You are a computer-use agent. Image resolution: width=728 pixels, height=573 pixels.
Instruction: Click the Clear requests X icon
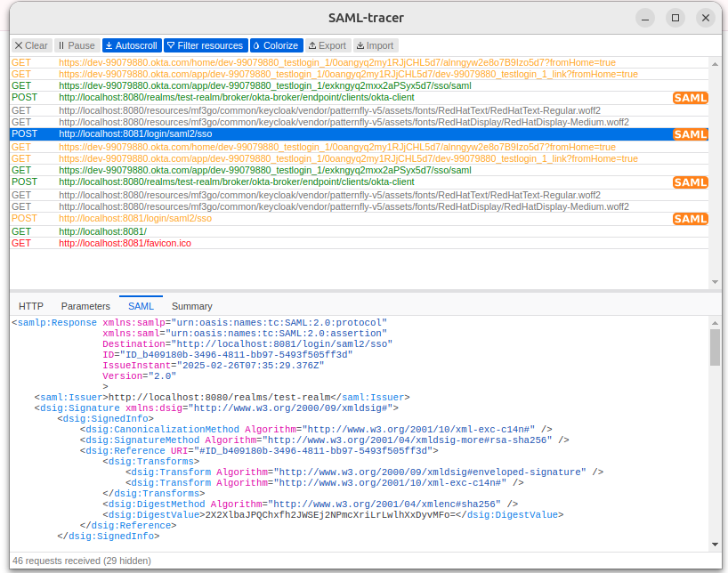20,45
